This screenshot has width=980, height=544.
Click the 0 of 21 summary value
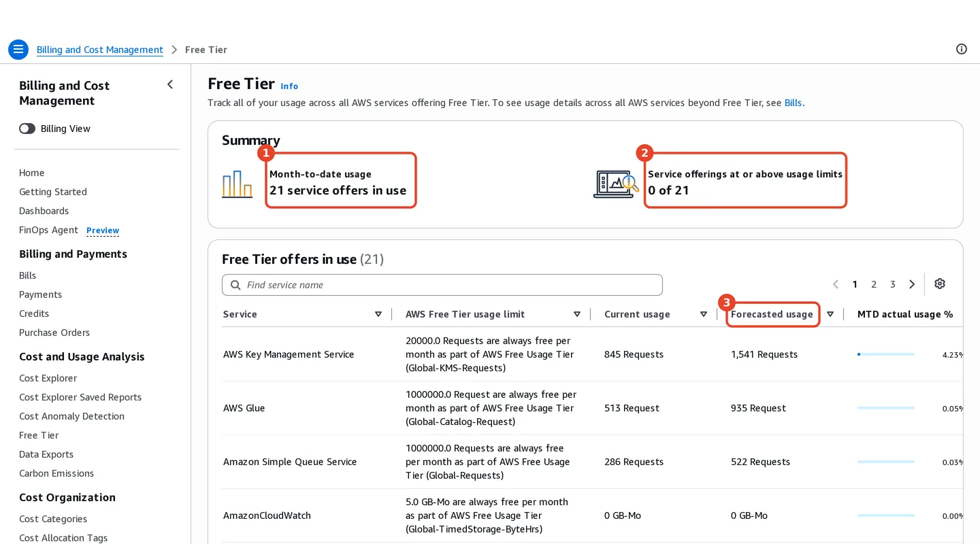tap(668, 190)
